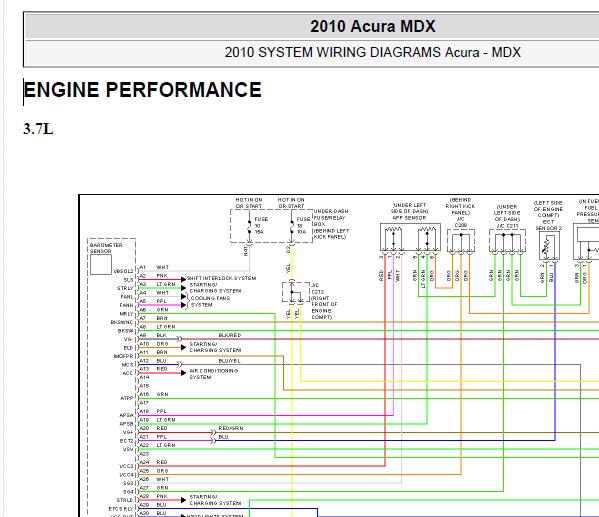Click the 'VCC3' signal name

[x=126, y=466]
